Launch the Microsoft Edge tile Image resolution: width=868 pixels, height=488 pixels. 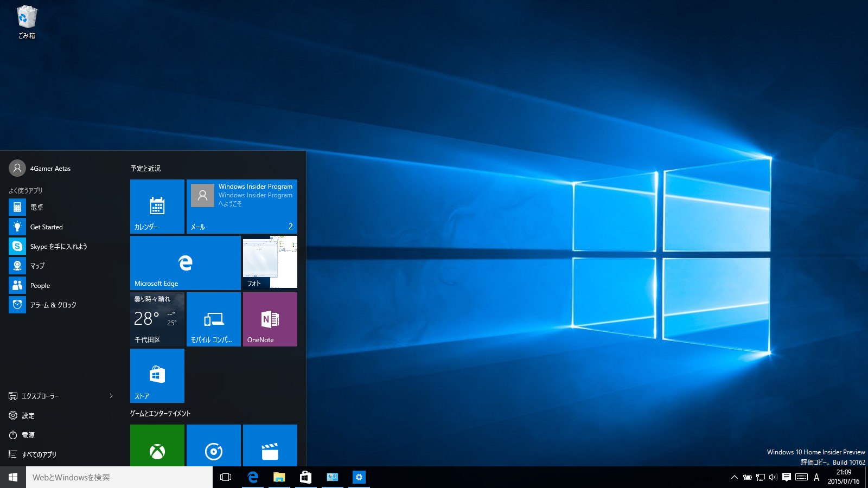point(185,263)
